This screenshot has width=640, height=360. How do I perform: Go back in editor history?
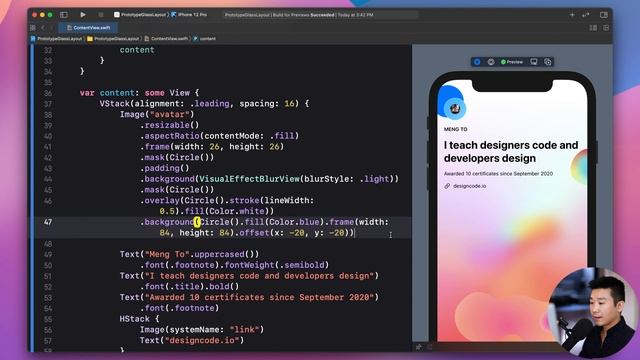click(x=43, y=28)
